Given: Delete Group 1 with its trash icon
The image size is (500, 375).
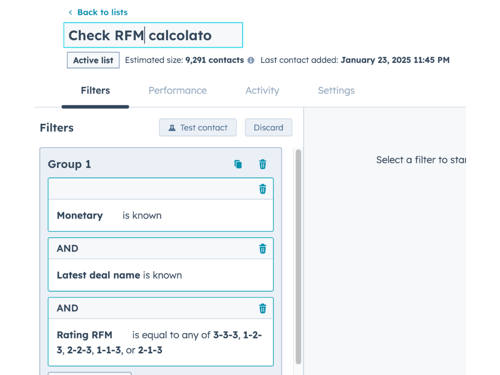Looking at the screenshot, I should click(263, 164).
